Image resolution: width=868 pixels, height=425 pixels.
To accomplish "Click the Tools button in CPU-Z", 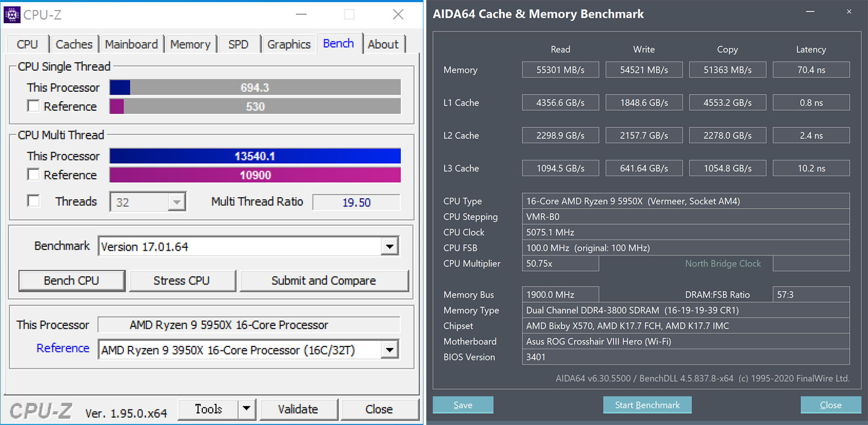I will pyautogui.click(x=208, y=409).
